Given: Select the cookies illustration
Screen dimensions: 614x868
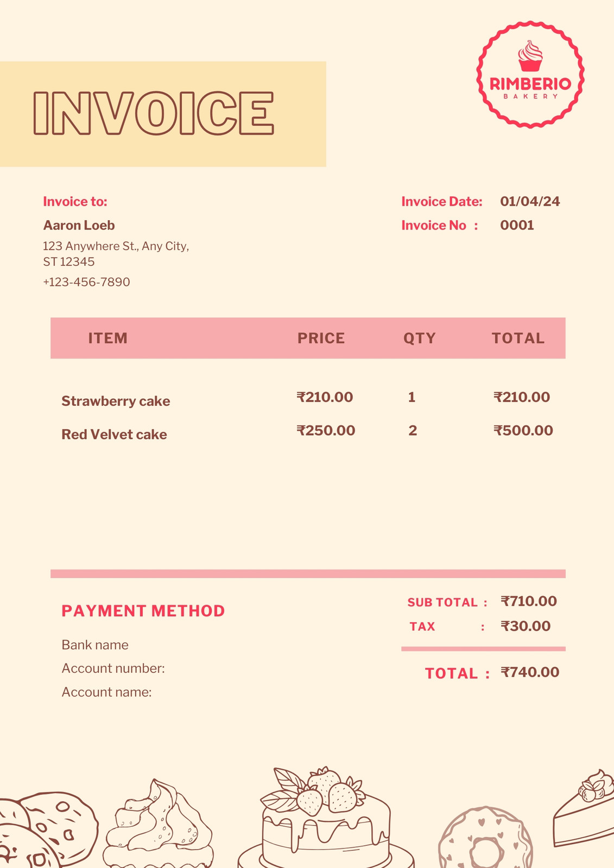Looking at the screenshot, I should [48, 830].
